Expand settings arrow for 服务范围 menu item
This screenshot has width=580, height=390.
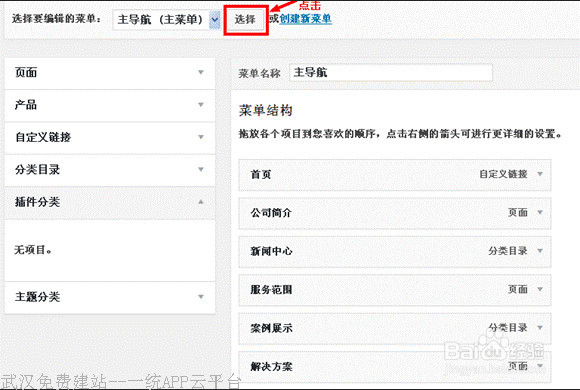coord(540,289)
